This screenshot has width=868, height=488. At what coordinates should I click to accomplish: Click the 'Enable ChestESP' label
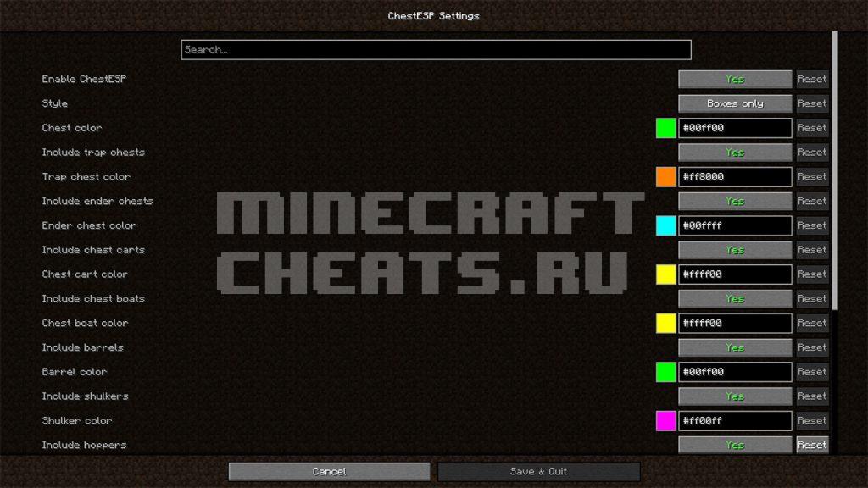point(84,79)
